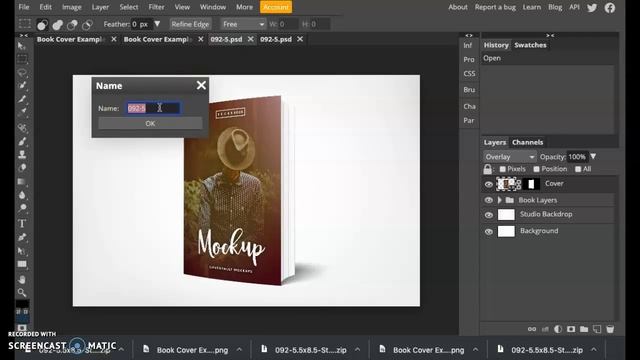The image size is (640, 360).
Task: Click the Name text input field
Action: click(x=153, y=108)
